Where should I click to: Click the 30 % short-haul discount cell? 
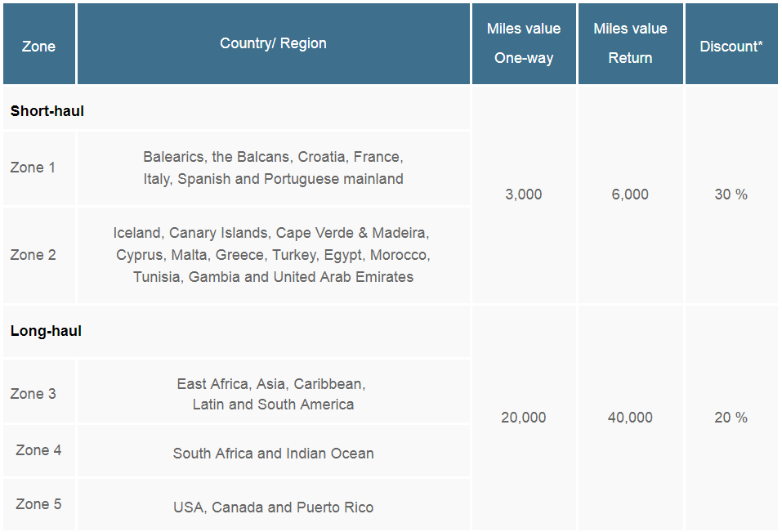[x=731, y=194]
